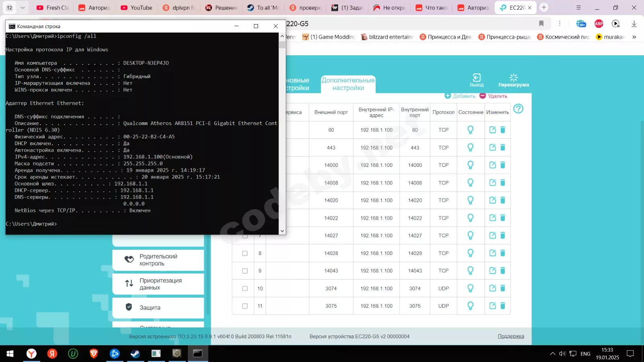Viewport: 644px width, 362px height.
Task: Click the Перезагрузка reboot icon
Action: point(514,80)
